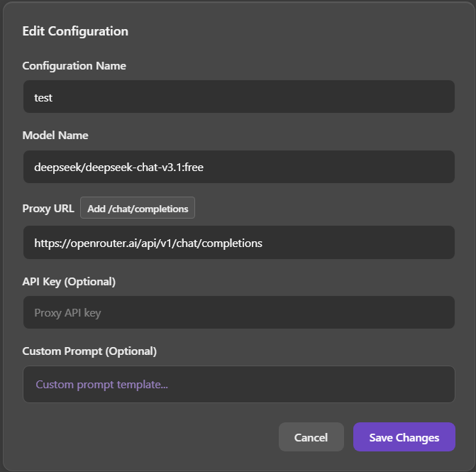This screenshot has width=476, height=472.
Task: Place cursor on the "test" text value
Action: coord(43,97)
